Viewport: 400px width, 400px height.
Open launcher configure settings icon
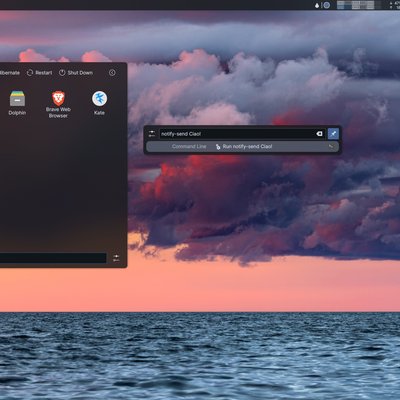[116, 258]
